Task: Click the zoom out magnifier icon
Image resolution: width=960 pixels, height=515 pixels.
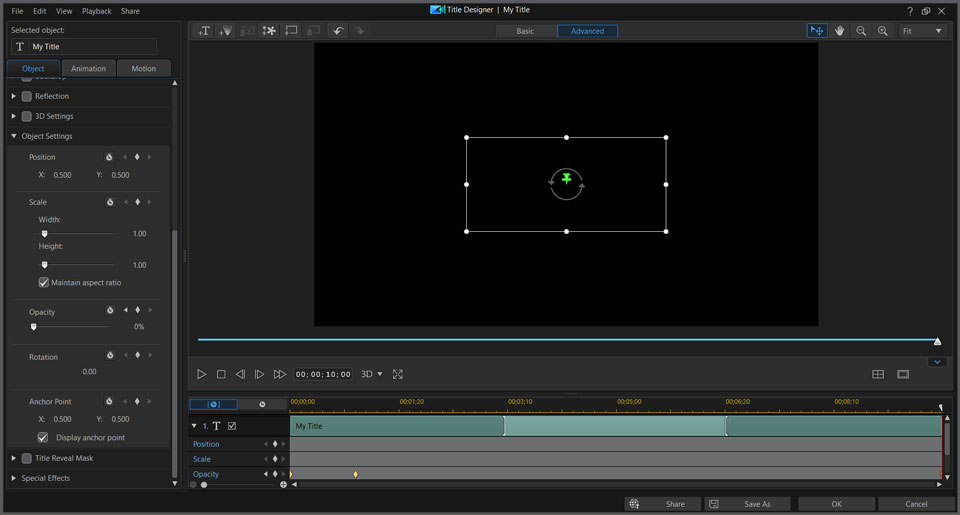Action: (862, 31)
